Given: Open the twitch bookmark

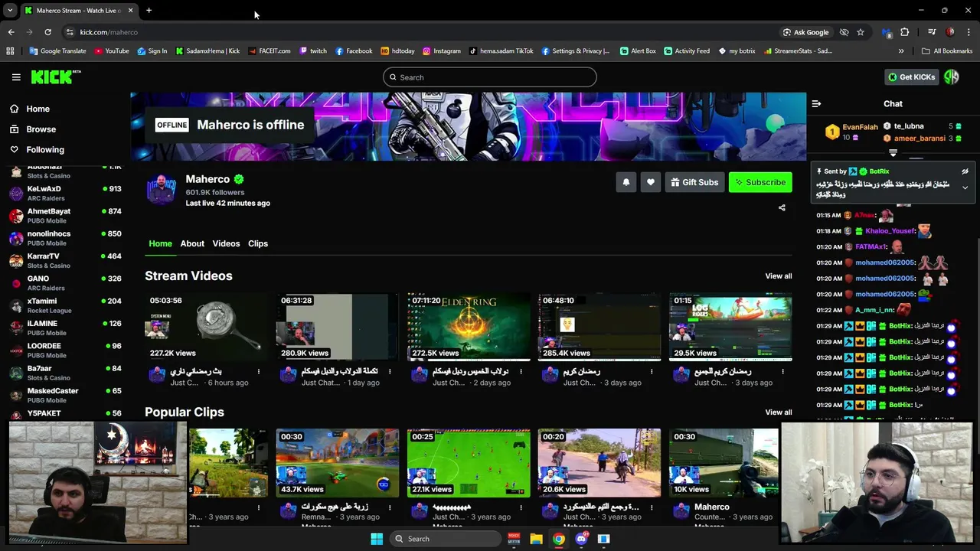Looking at the screenshot, I should point(313,51).
